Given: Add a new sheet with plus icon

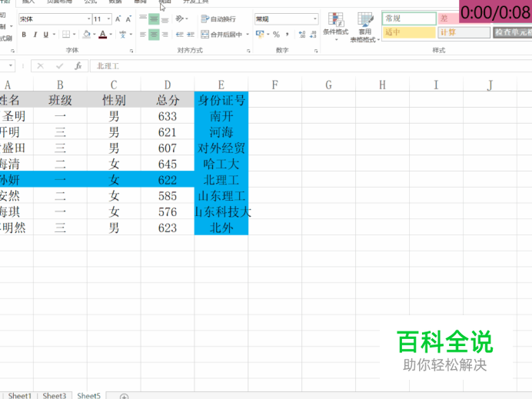Looking at the screenshot, I should pyautogui.click(x=125, y=396).
